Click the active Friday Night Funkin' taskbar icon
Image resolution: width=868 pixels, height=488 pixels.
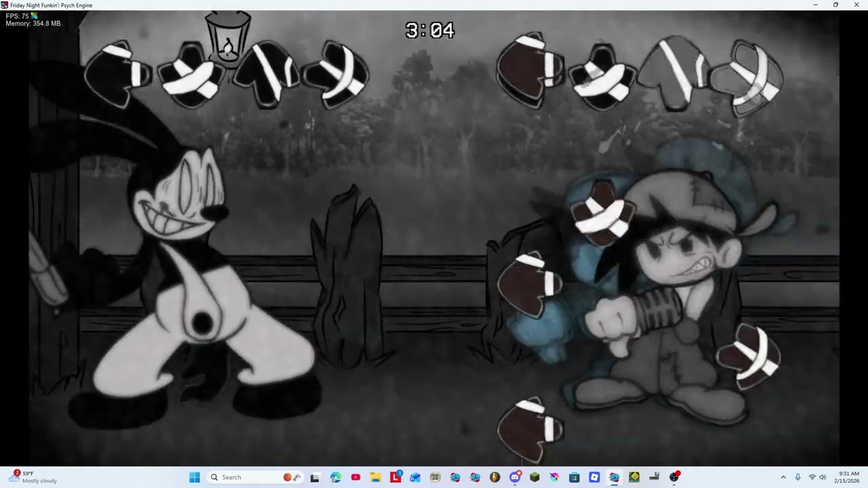(614, 477)
